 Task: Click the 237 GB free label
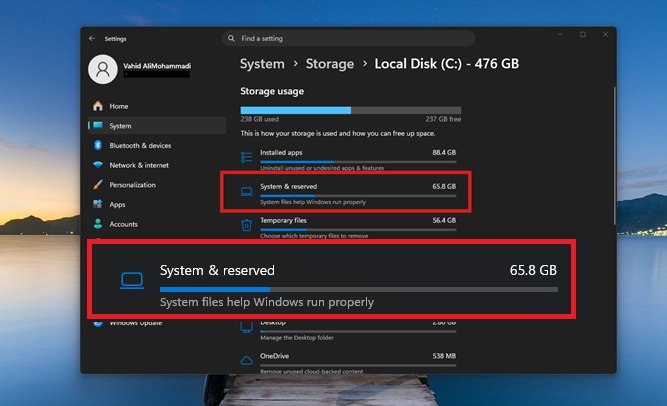(443, 119)
